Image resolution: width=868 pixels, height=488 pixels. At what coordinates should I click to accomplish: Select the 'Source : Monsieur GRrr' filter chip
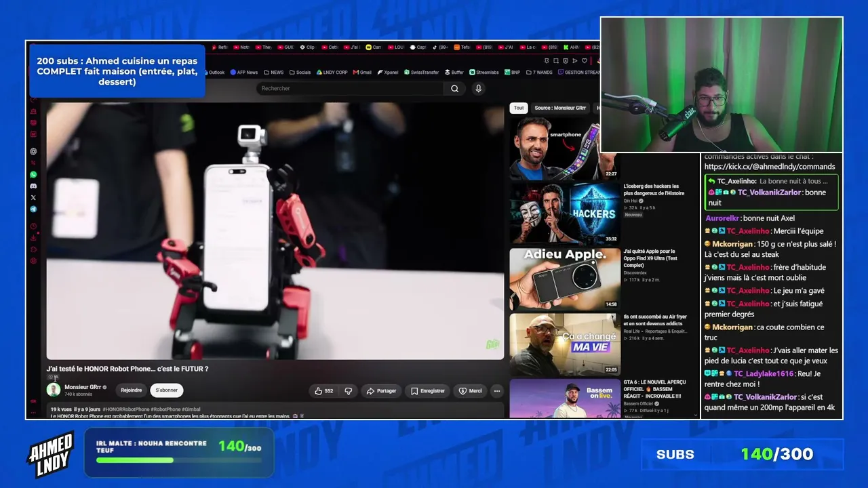(x=559, y=108)
